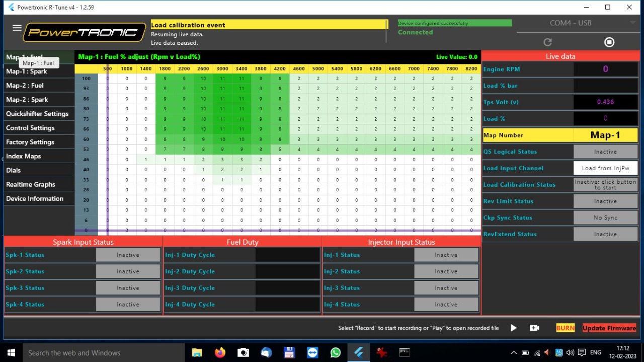
Task: Click the Update Firmware button
Action: pos(609,328)
